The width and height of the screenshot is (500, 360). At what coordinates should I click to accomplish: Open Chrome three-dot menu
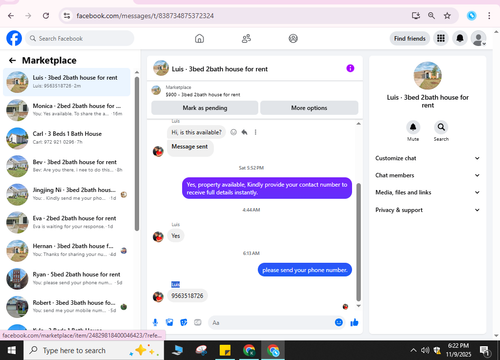[489, 16]
